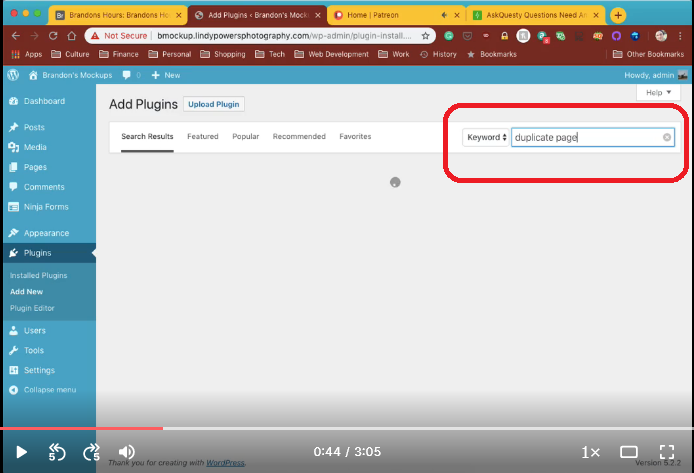Screen dimensions: 694x473
Task: Open the History bookmark
Action: (438, 54)
